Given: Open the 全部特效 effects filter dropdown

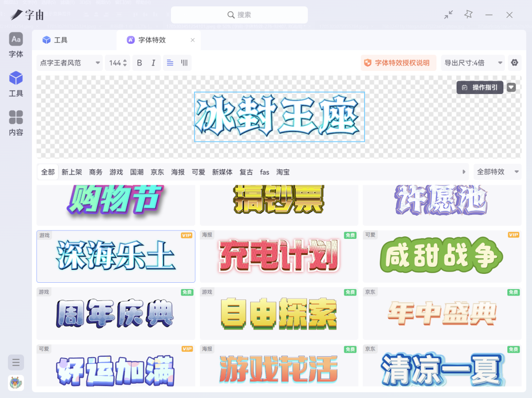Looking at the screenshot, I should (x=497, y=172).
